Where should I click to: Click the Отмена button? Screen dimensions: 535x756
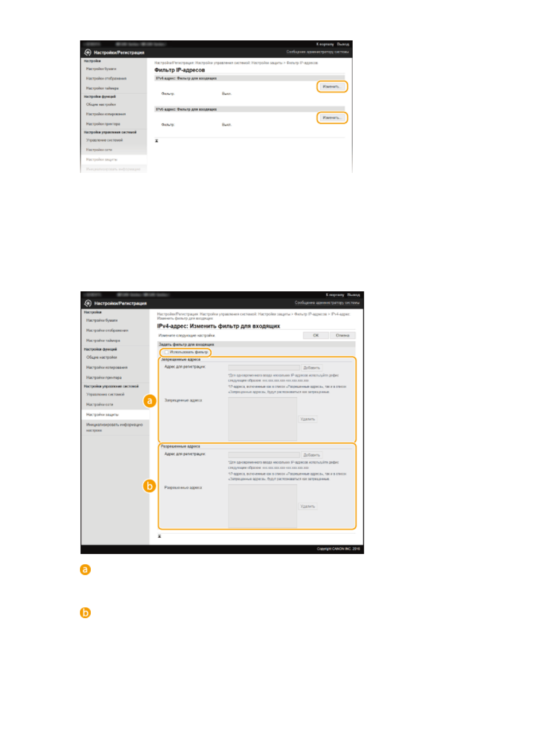pos(342,335)
